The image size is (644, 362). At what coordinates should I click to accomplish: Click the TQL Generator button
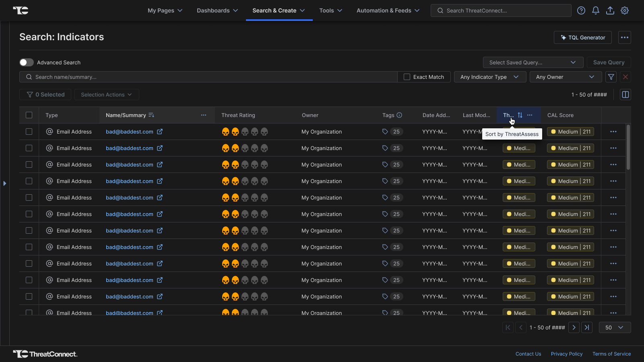click(582, 37)
